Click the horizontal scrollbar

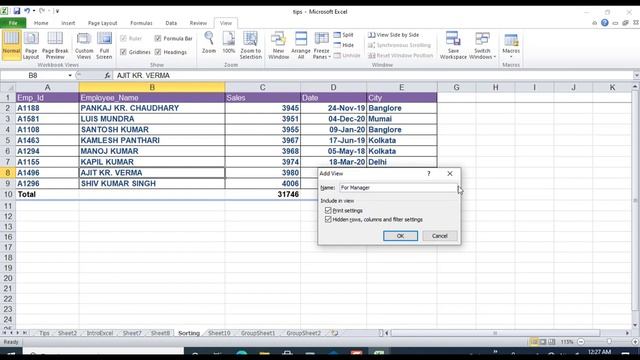(x=495, y=333)
